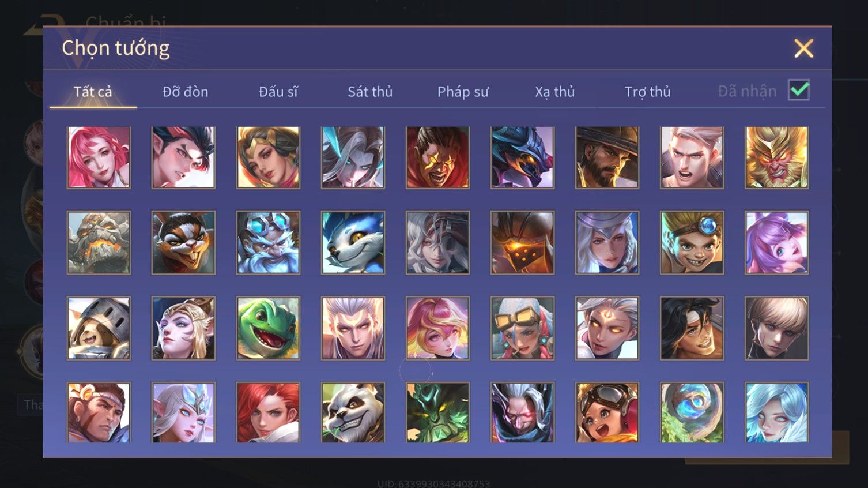Close the Chọn tướng dialog
The height and width of the screenshot is (488, 868).
click(803, 48)
